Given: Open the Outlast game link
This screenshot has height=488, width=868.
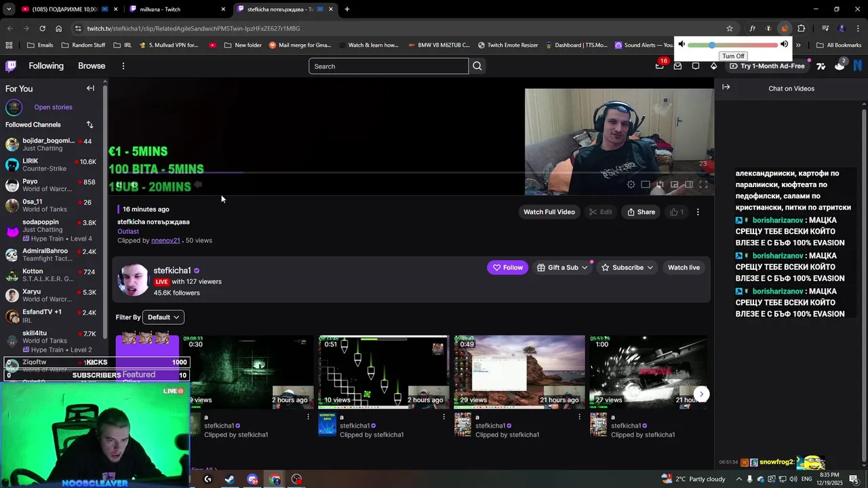Looking at the screenshot, I should [128, 231].
